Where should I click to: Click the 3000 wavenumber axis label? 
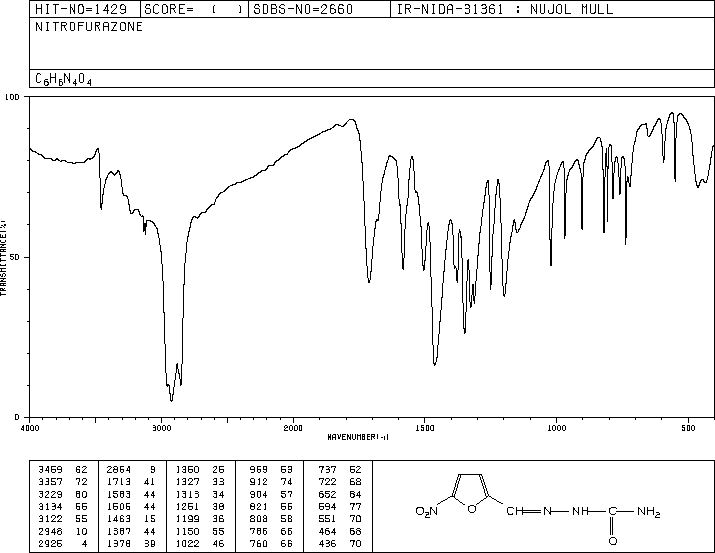click(x=161, y=428)
